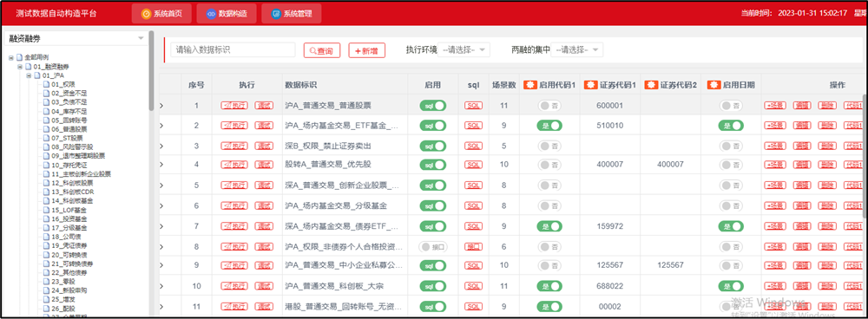Click the 场景数 column header
The height and width of the screenshot is (319, 868).
click(503, 85)
